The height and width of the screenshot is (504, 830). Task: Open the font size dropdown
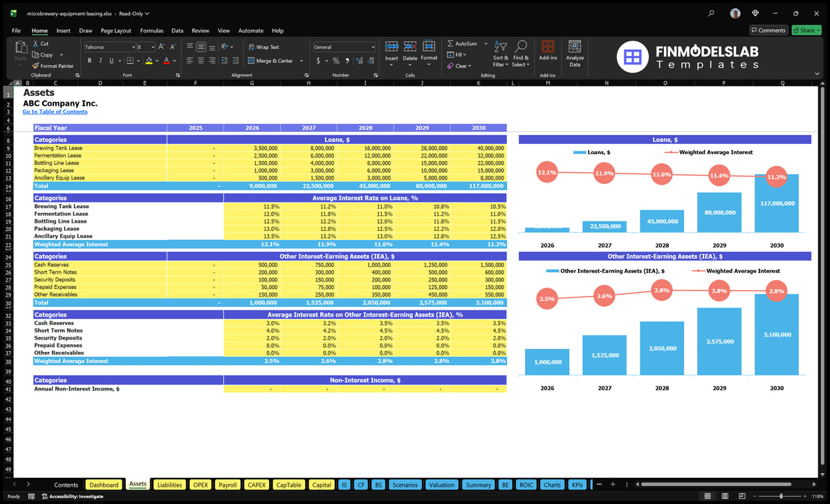(x=152, y=47)
